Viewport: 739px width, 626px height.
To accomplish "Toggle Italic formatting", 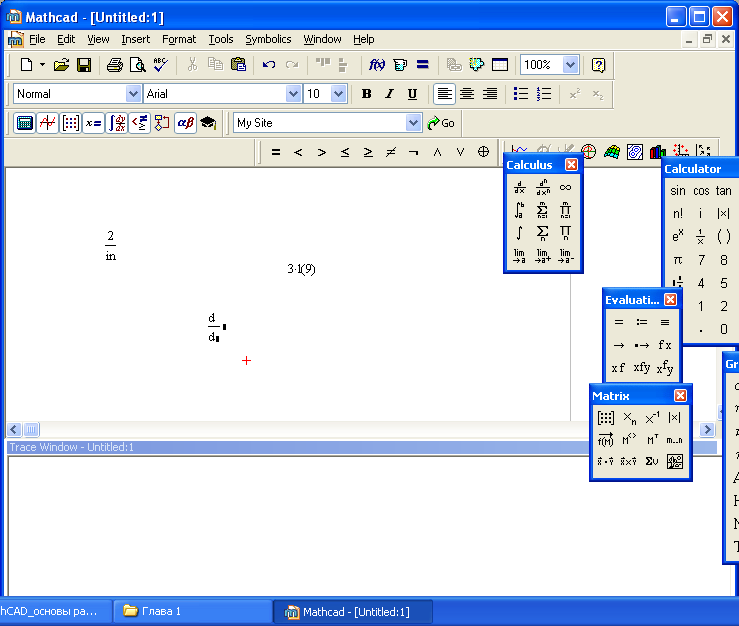I will click(389, 94).
